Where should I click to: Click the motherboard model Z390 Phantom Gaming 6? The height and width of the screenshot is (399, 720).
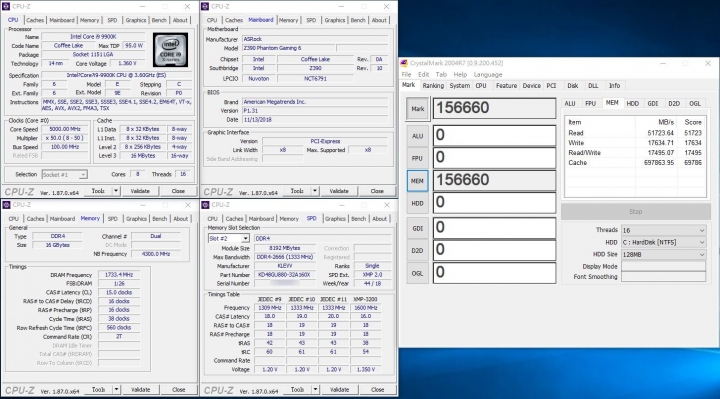pyautogui.click(x=288, y=48)
